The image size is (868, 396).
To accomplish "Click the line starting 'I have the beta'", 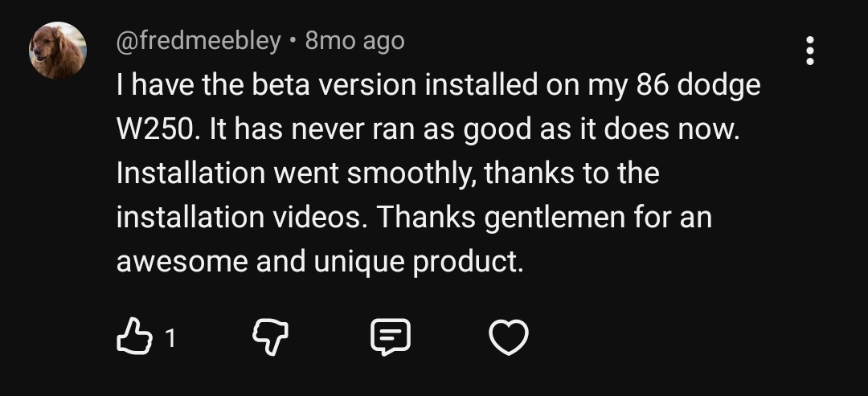I will tap(438, 86).
